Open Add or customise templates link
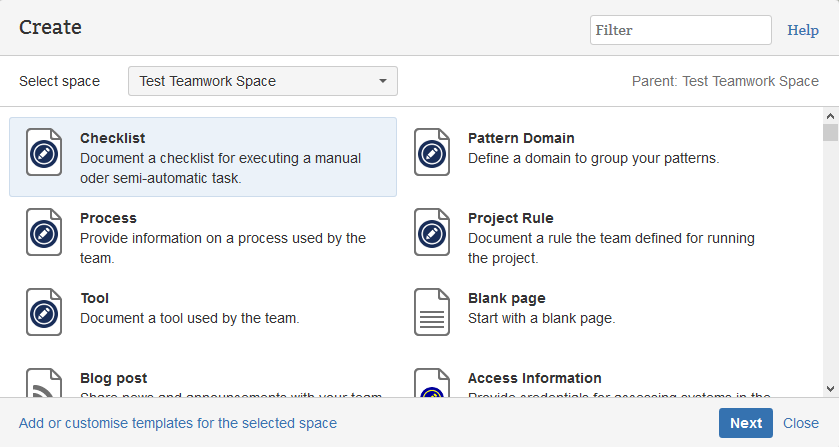This screenshot has width=839, height=447. (178, 423)
